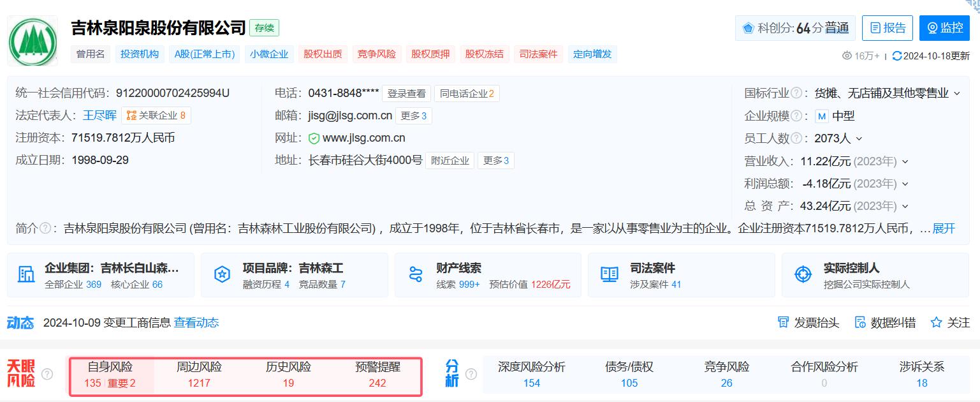Viewport: 980px width, 402px height.
Task: Click the 司法案件 tag in header row
Action: coord(538,54)
